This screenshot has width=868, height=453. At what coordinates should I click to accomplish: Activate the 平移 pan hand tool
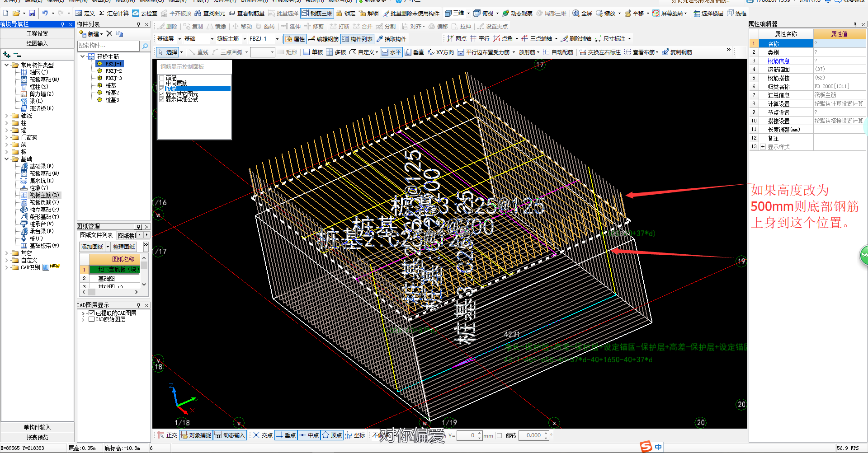tap(628, 13)
